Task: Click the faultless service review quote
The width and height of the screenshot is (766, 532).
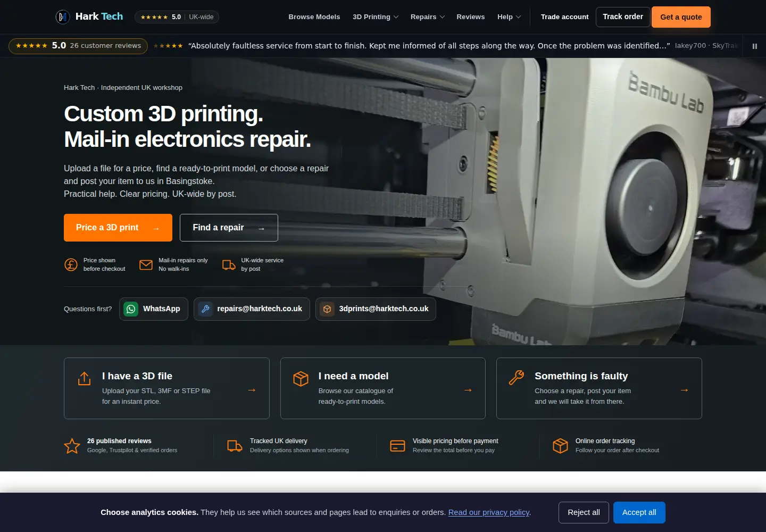Action: click(429, 46)
